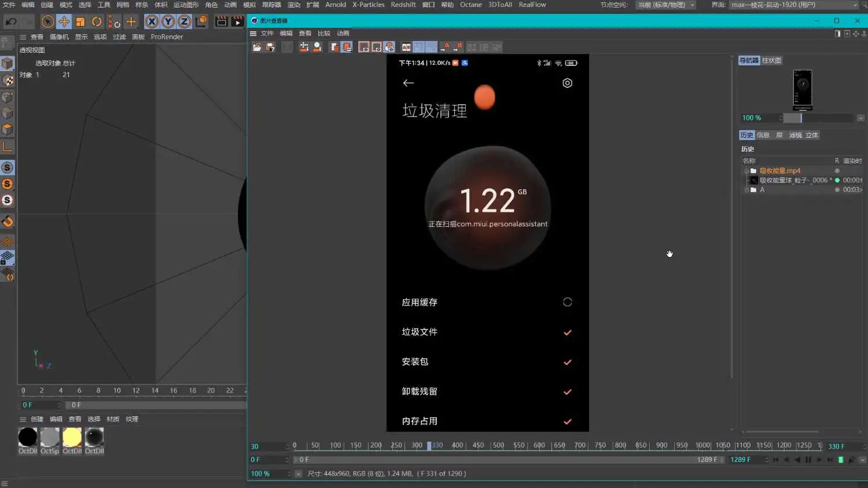868x488 pixels.
Task: Select 吸收能量.mp4 in the history list
Action: tap(779, 171)
